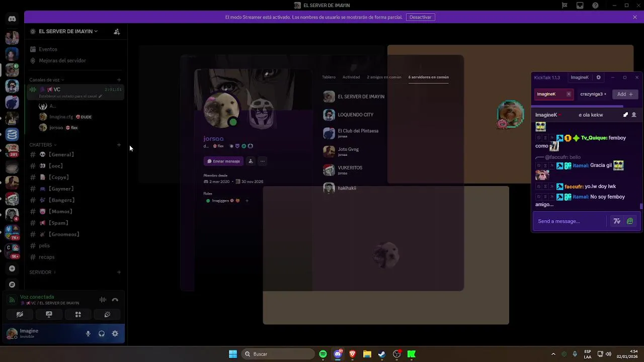Open LOQUENDO CITY mutual server

click(355, 115)
